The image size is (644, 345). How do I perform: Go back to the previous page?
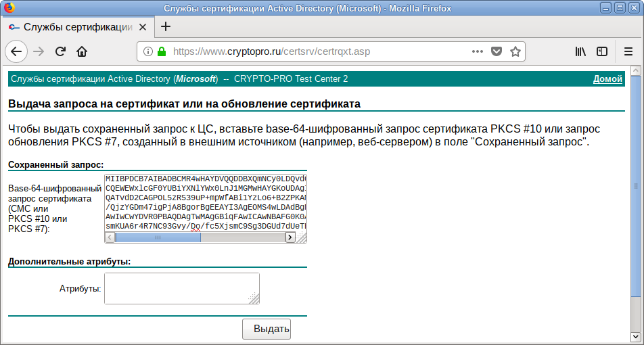(16, 51)
